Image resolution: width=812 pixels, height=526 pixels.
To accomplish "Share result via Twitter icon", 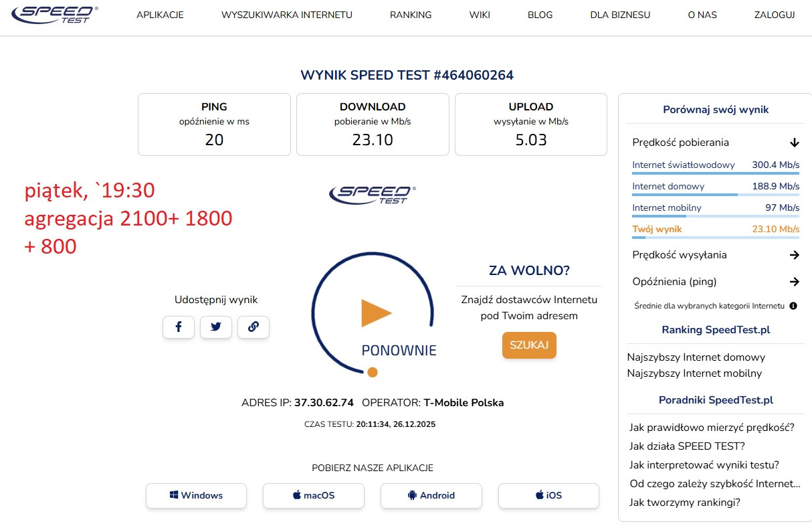I will click(x=215, y=327).
